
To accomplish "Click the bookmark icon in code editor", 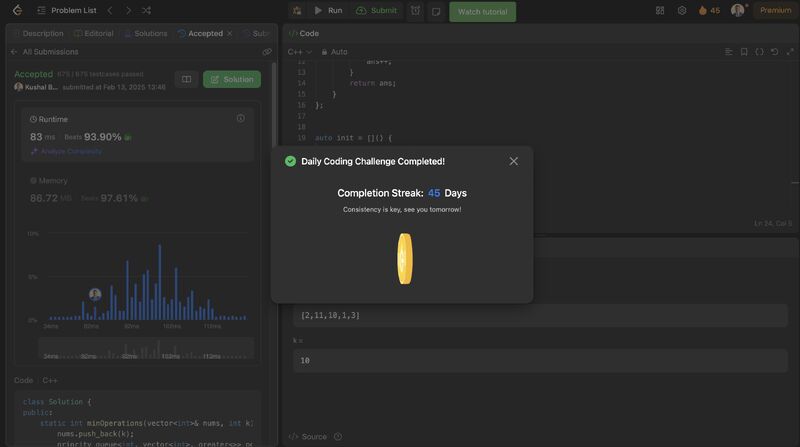I will pos(743,51).
